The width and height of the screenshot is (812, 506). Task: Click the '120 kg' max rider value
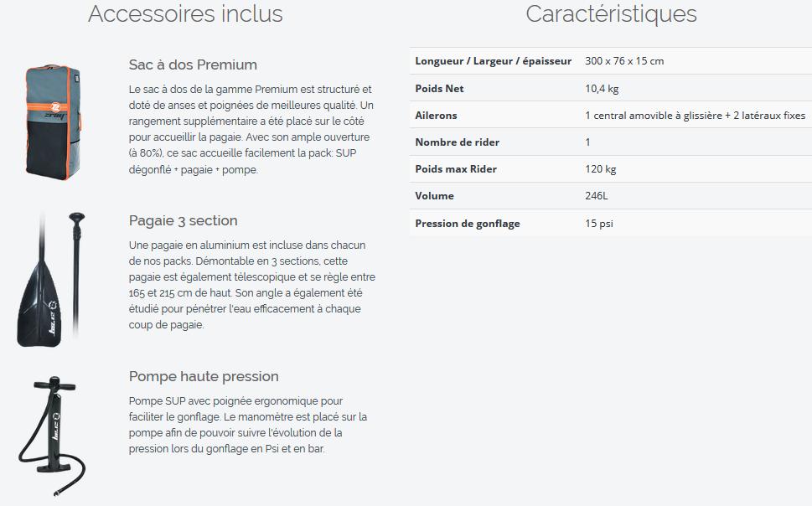coord(600,169)
